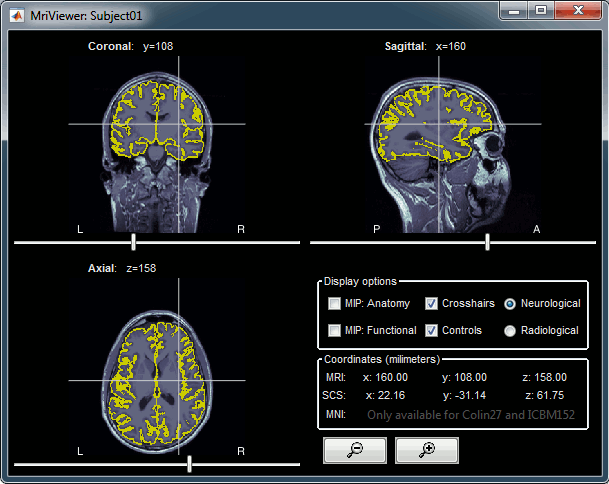The height and width of the screenshot is (484, 609).
Task: Click the Sagittal slice slider handle
Action: (x=487, y=242)
